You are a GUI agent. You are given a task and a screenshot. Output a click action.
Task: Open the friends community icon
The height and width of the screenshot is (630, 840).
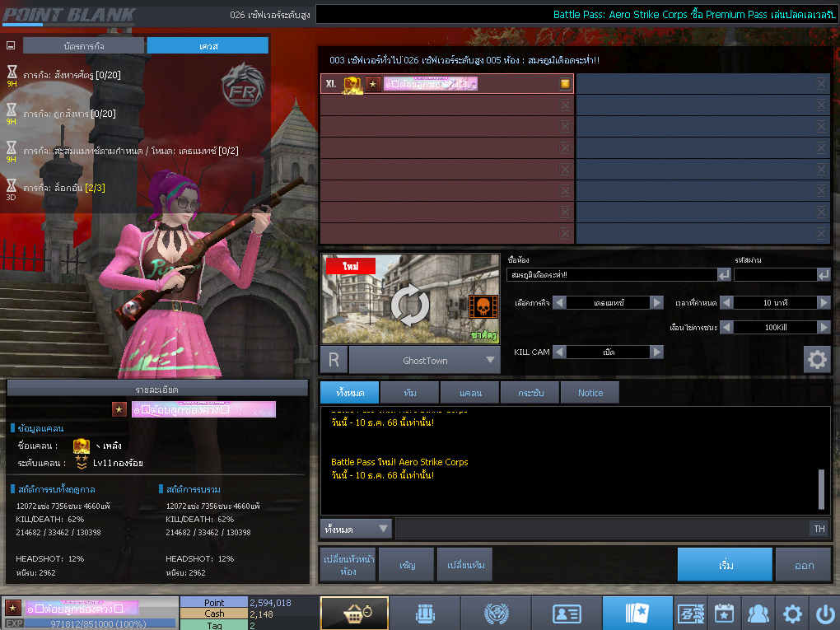click(x=757, y=614)
